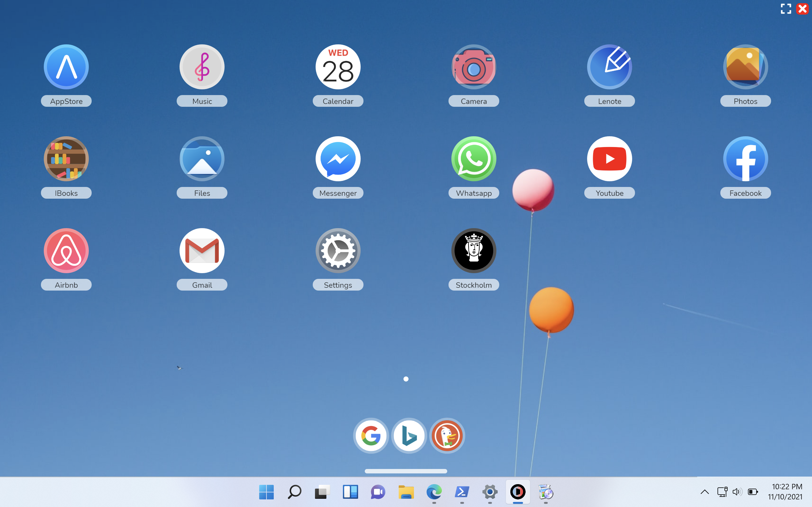Open the Stockholm app icon
This screenshot has height=507, width=812.
pos(474,251)
